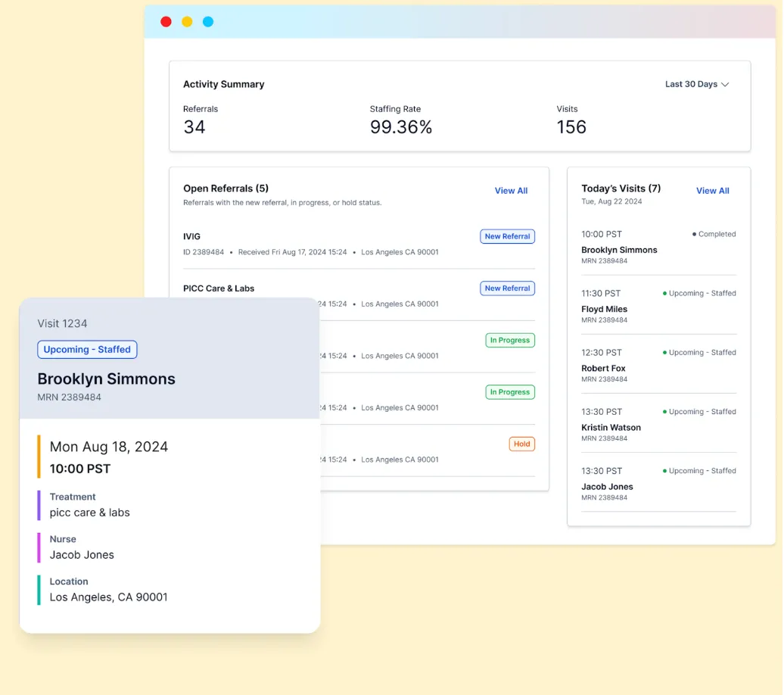Click the Hold status badge
784x695 pixels.
(x=521, y=444)
